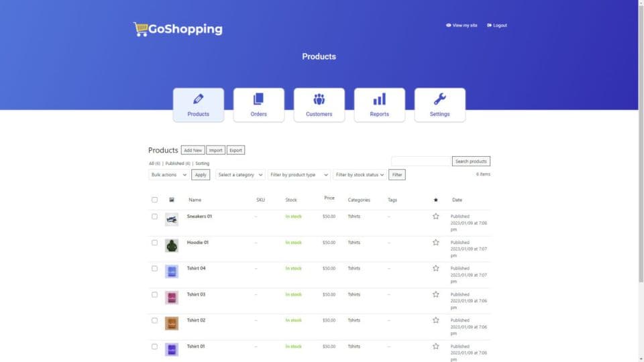Check the Tshirt 04 row checkbox
644x362 pixels.
tap(154, 268)
